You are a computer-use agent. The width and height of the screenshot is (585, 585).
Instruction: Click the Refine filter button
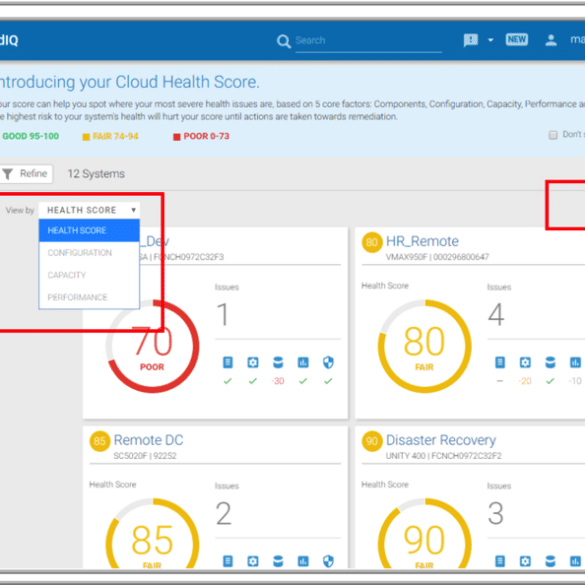click(x=26, y=174)
